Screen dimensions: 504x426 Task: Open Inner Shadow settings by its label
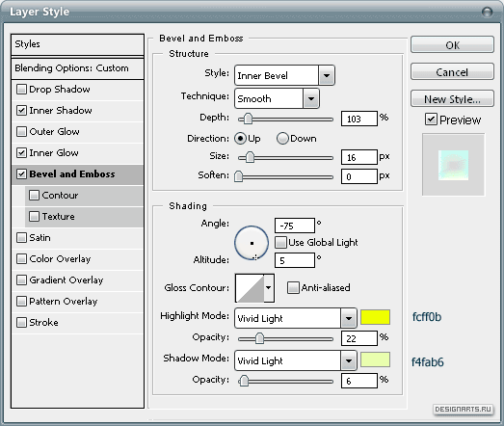[61, 110]
